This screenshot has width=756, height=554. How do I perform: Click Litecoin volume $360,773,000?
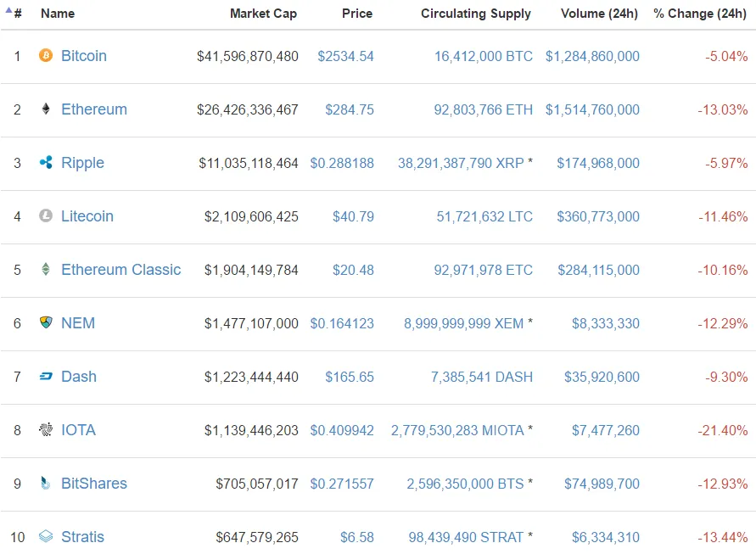[x=598, y=216]
